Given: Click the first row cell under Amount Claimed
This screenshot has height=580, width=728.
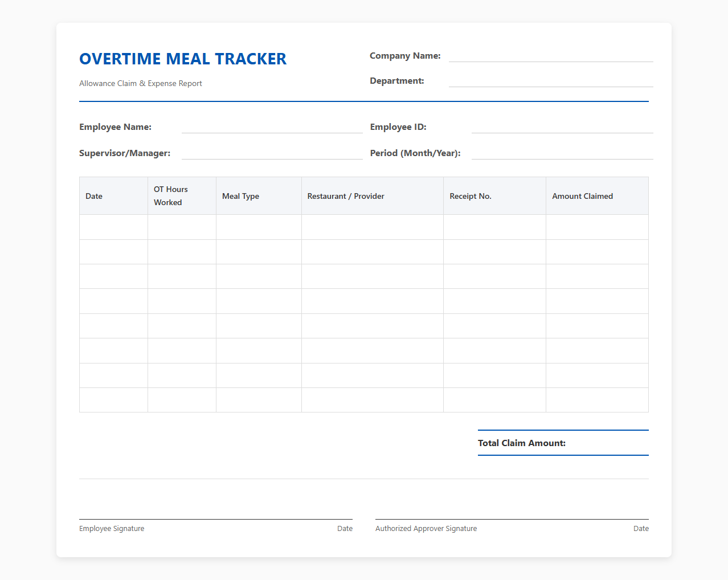Looking at the screenshot, I should pos(597,227).
